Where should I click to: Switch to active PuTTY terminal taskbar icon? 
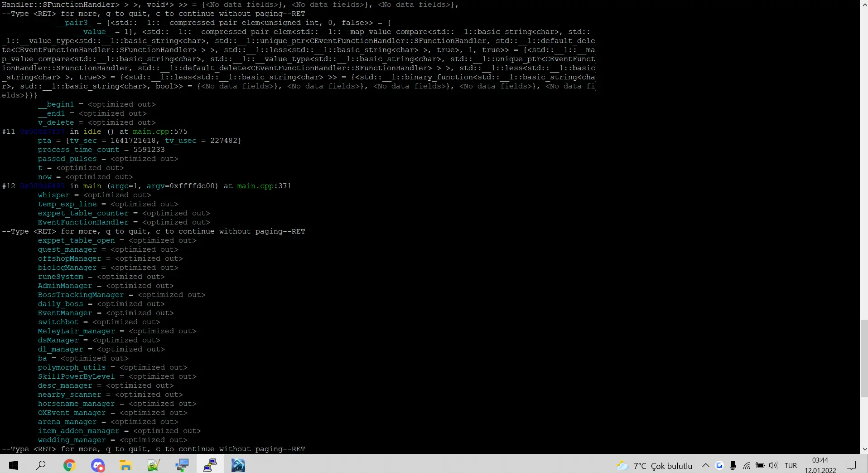pyautogui.click(x=210, y=465)
